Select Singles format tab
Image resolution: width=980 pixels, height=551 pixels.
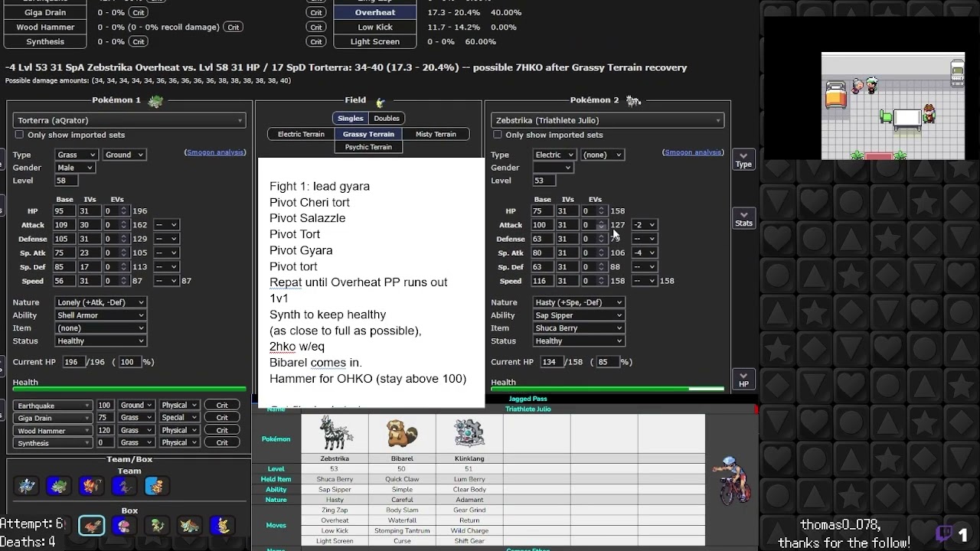point(351,119)
